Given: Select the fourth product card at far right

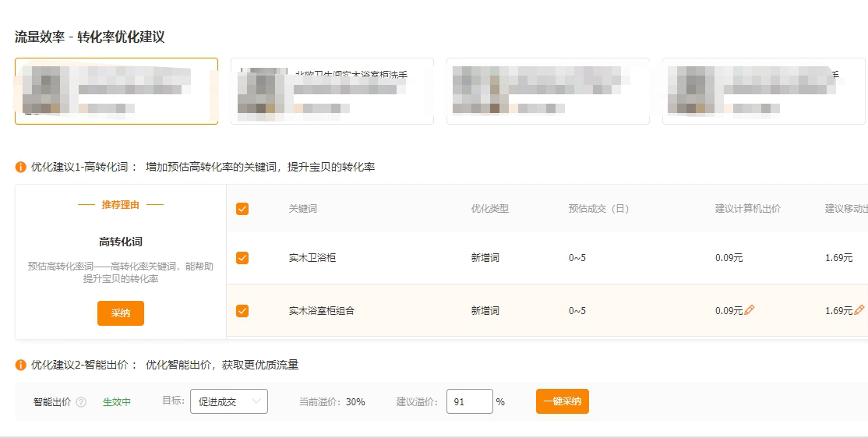Looking at the screenshot, I should pyautogui.click(x=763, y=91).
